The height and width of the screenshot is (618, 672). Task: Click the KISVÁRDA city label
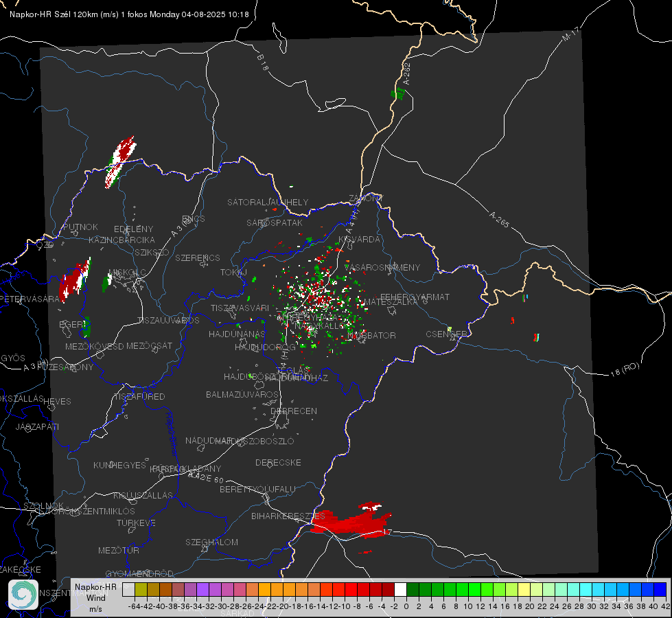(x=359, y=240)
